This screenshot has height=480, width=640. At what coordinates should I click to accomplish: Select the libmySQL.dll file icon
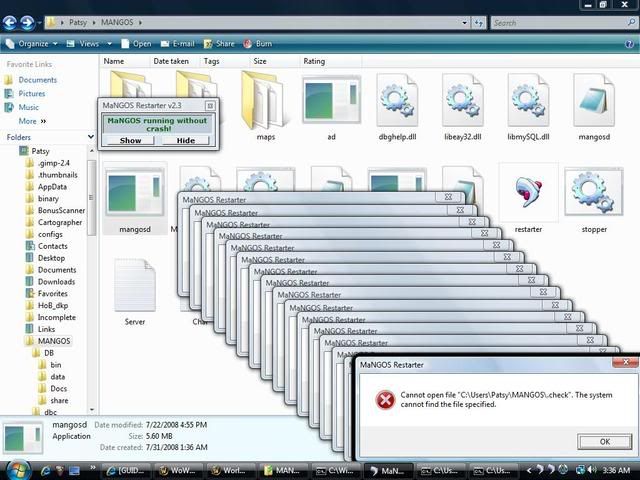[x=528, y=100]
